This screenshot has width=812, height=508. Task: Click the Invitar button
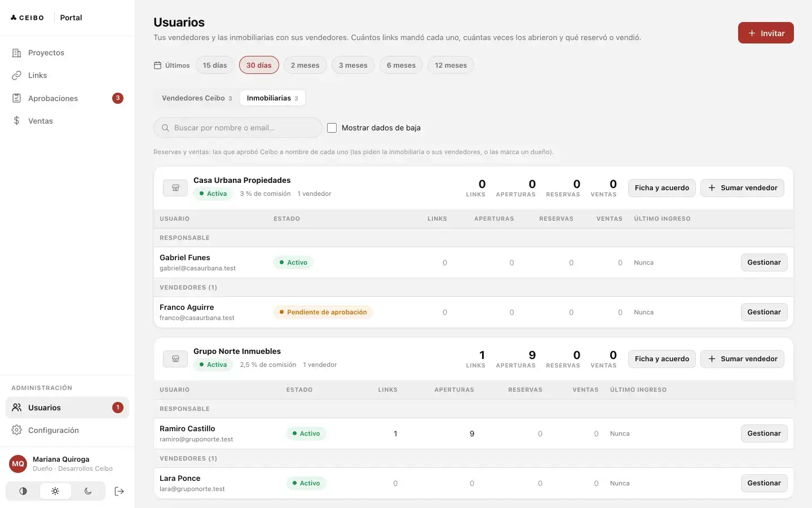[x=766, y=33]
